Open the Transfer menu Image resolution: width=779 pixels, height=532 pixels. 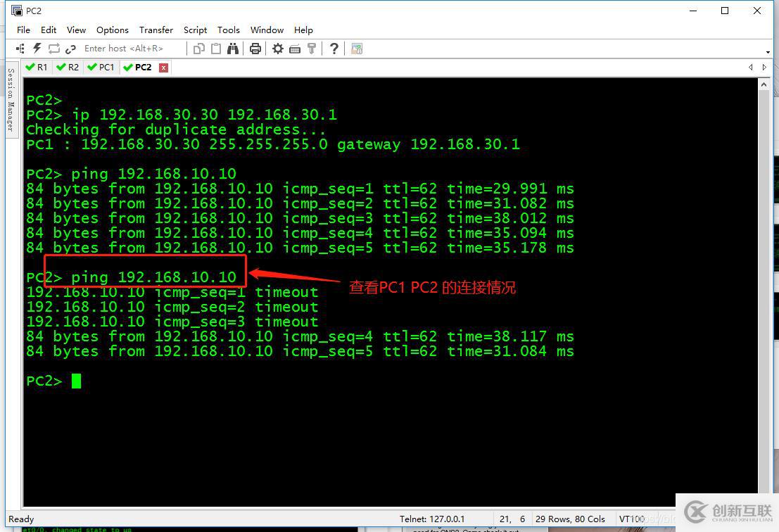pyautogui.click(x=156, y=30)
